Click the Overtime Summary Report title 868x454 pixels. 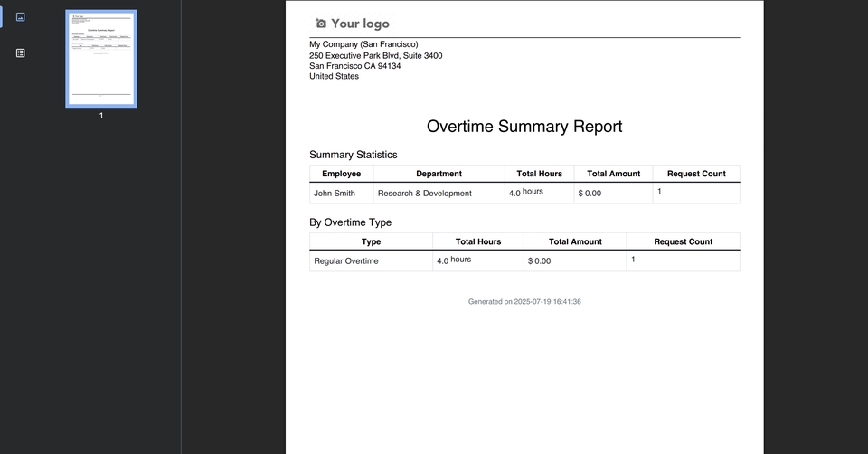tap(524, 127)
